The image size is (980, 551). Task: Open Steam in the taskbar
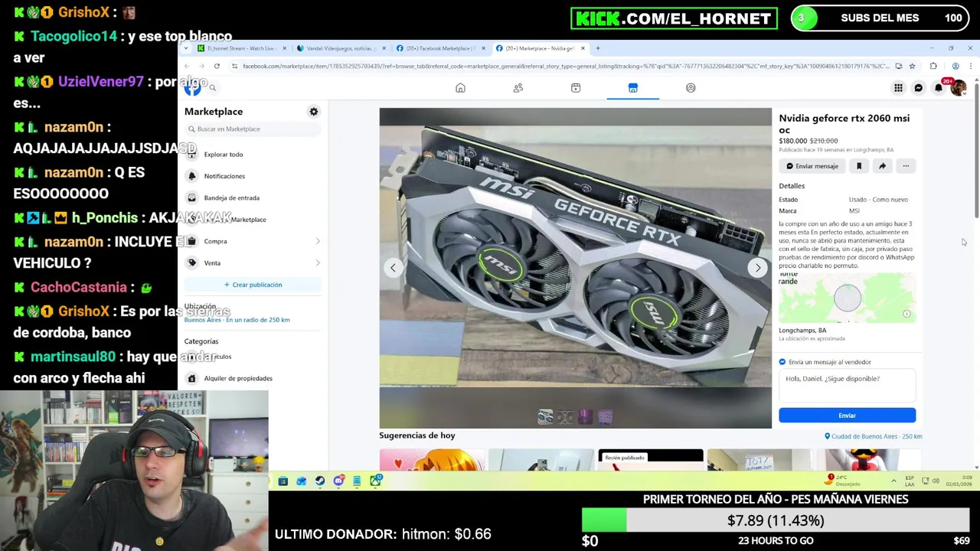320,481
